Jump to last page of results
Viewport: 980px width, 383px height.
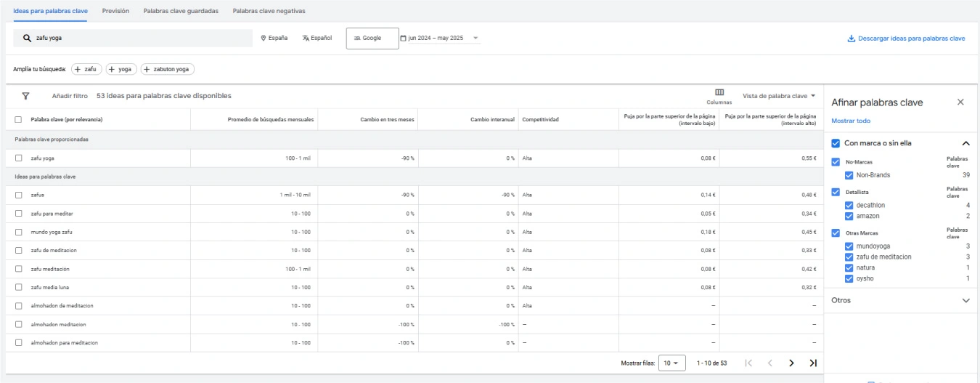(x=813, y=363)
